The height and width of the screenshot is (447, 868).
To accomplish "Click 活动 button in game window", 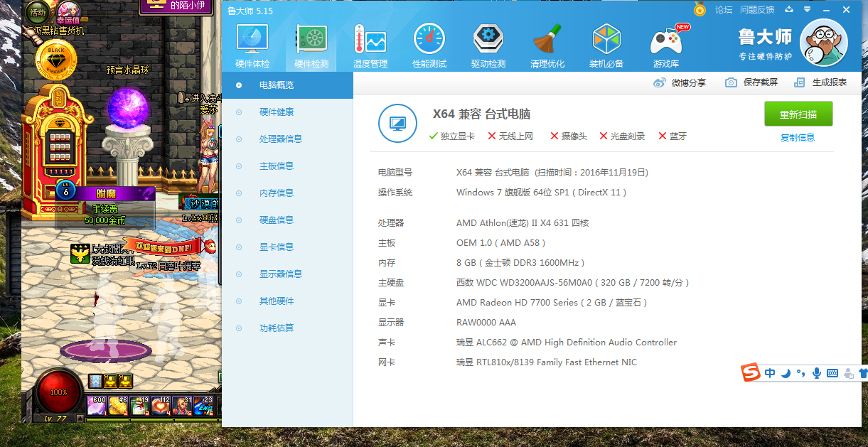I will point(38,12).
